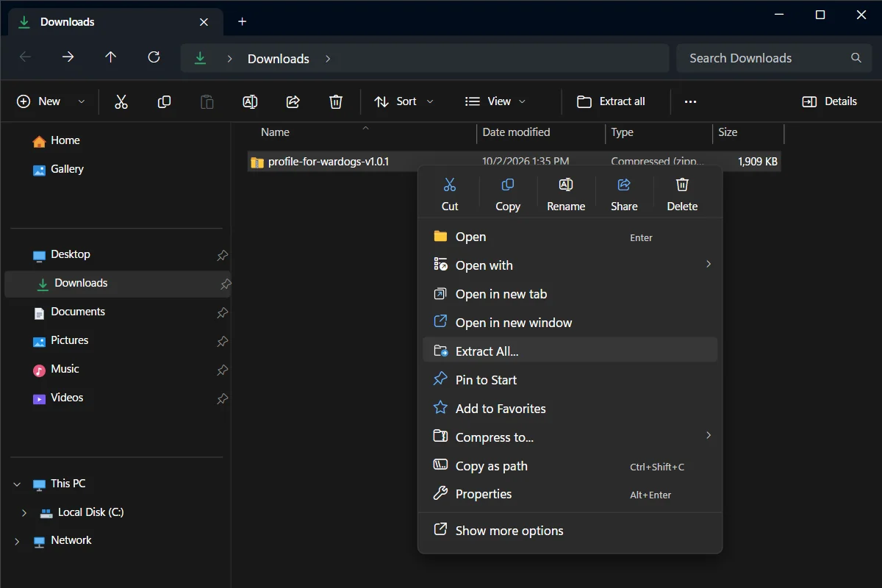Click the Extract all toolbar button
This screenshot has height=588, width=882.
point(612,101)
